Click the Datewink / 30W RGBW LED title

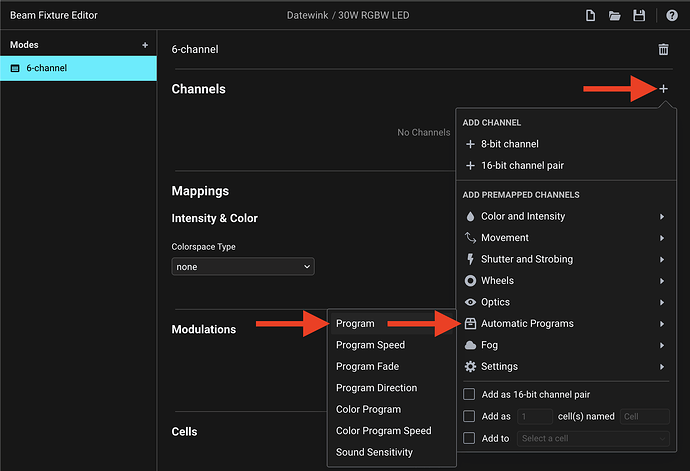348,15
